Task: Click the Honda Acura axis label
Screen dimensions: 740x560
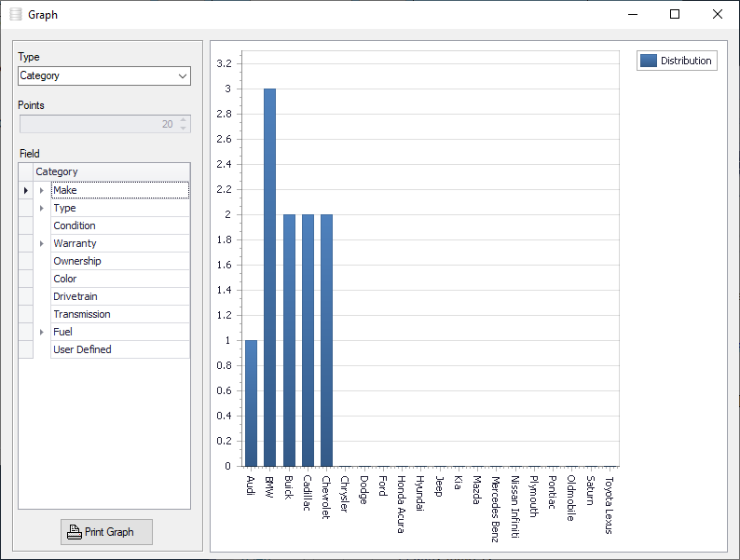Action: pyautogui.click(x=401, y=504)
